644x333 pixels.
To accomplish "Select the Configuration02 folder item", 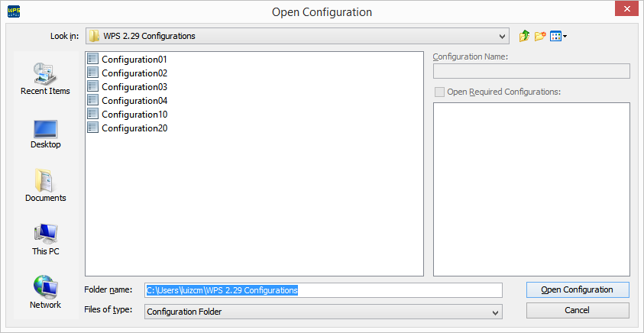I will (x=134, y=73).
